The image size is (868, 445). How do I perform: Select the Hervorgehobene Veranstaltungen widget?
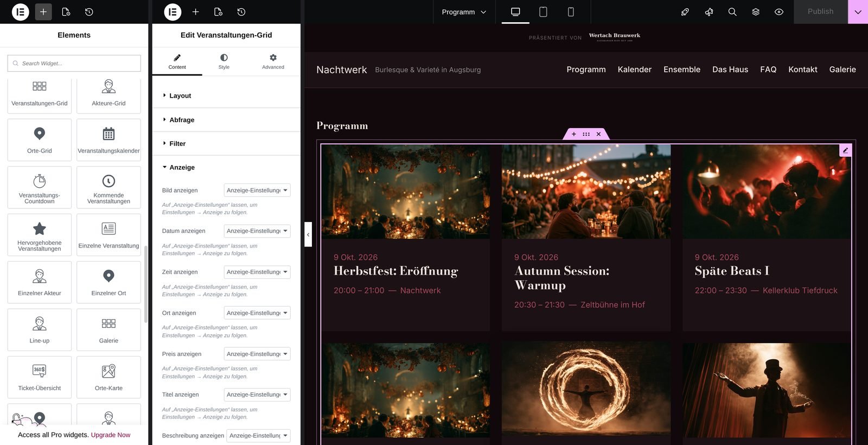(x=40, y=235)
